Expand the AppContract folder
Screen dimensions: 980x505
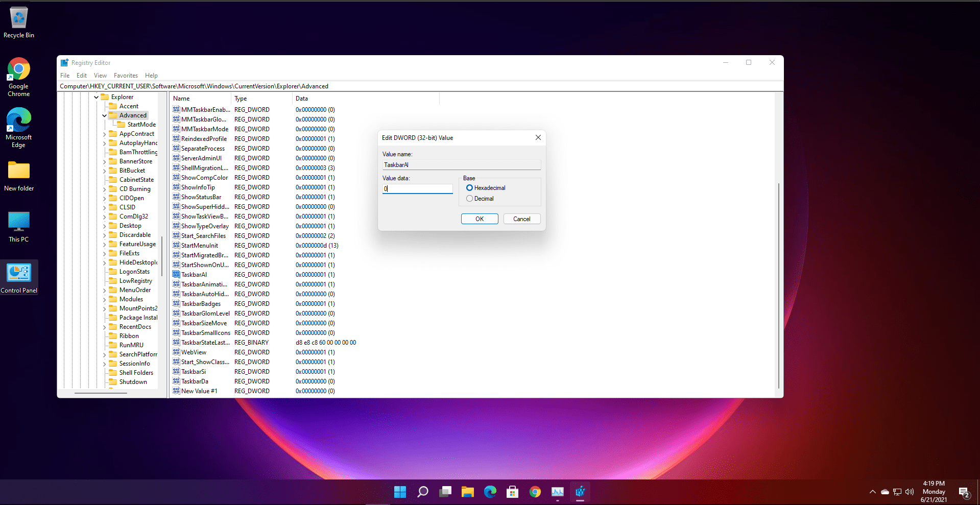click(104, 133)
